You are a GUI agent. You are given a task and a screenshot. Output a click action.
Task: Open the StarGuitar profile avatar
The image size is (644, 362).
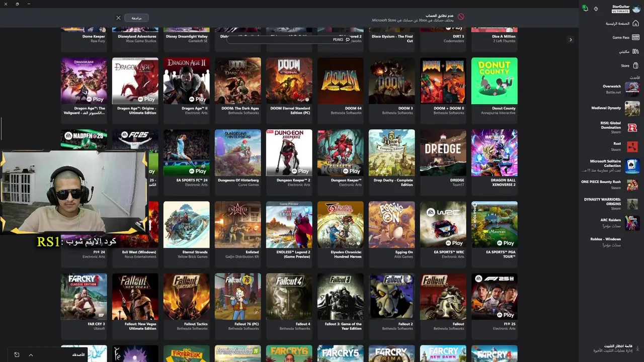tap(636, 9)
